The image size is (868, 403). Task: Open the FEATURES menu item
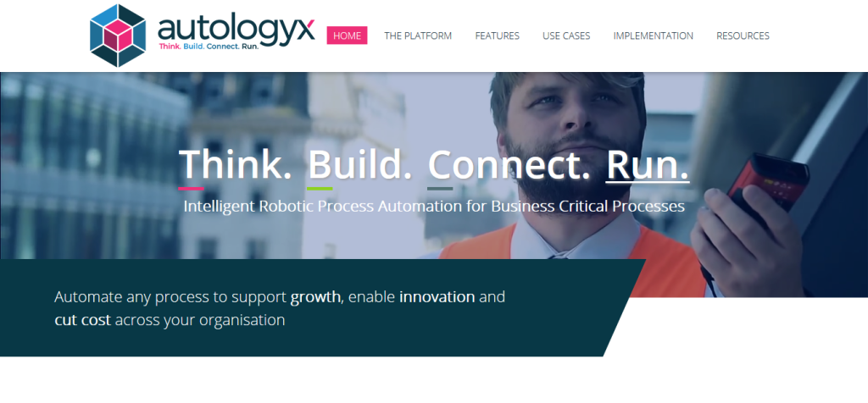click(x=497, y=36)
